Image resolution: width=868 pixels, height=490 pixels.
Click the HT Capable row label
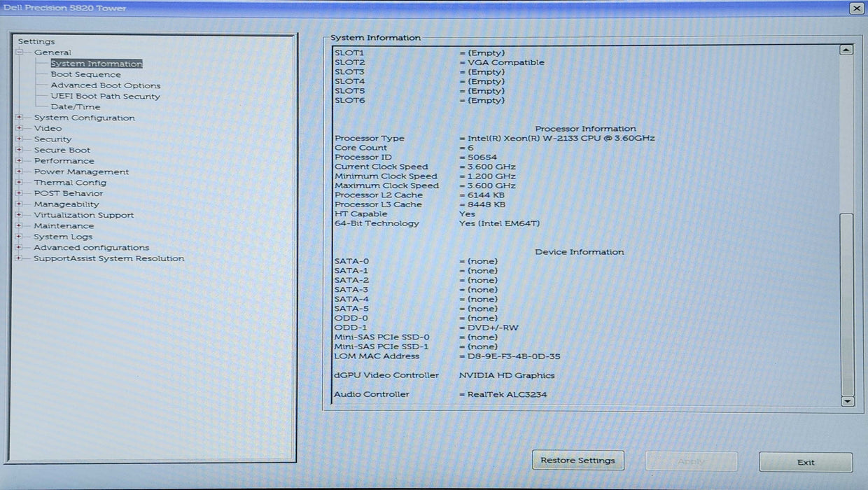(x=360, y=214)
